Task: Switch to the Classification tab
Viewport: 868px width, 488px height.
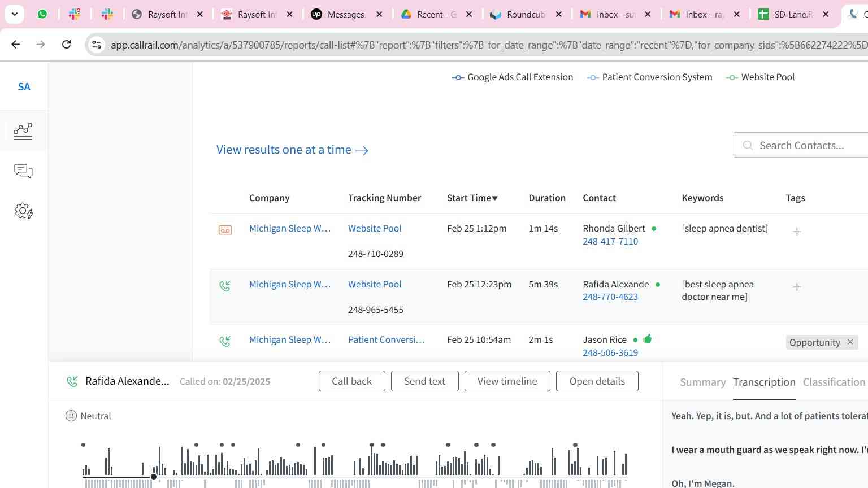Action: 834,382
